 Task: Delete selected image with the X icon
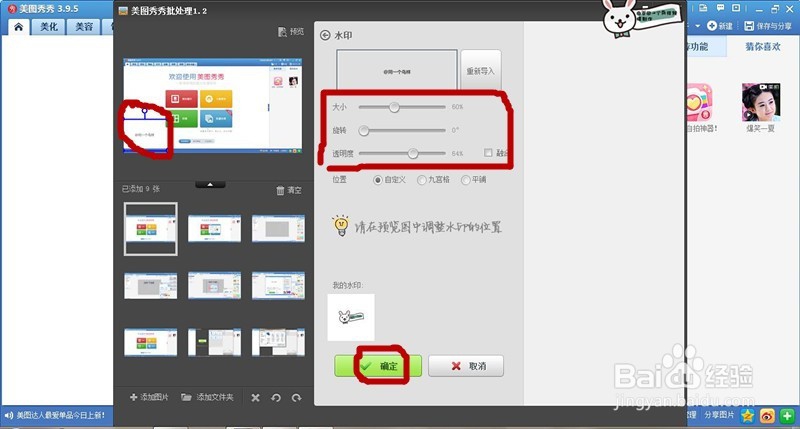pyautogui.click(x=256, y=397)
